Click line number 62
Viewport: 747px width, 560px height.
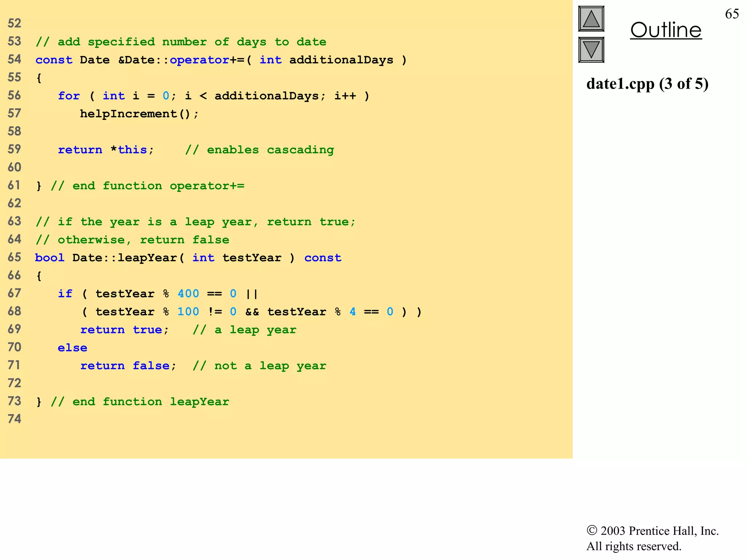pos(15,203)
